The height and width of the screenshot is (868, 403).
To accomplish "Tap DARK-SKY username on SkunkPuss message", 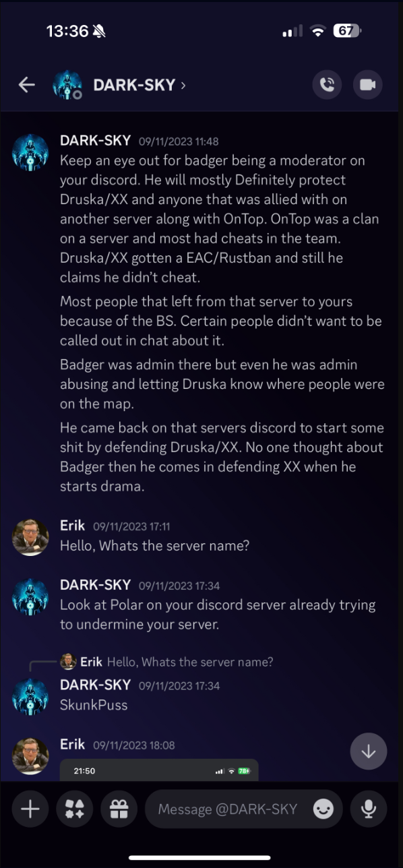I will pos(95,685).
